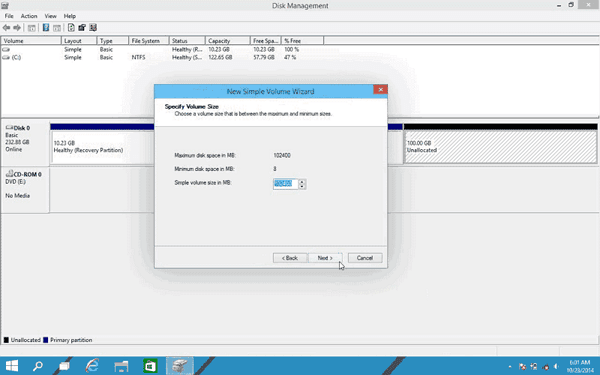Select the unnamed volume drive icon row
This screenshot has height=375, width=600.
pyautogui.click(x=6, y=49)
